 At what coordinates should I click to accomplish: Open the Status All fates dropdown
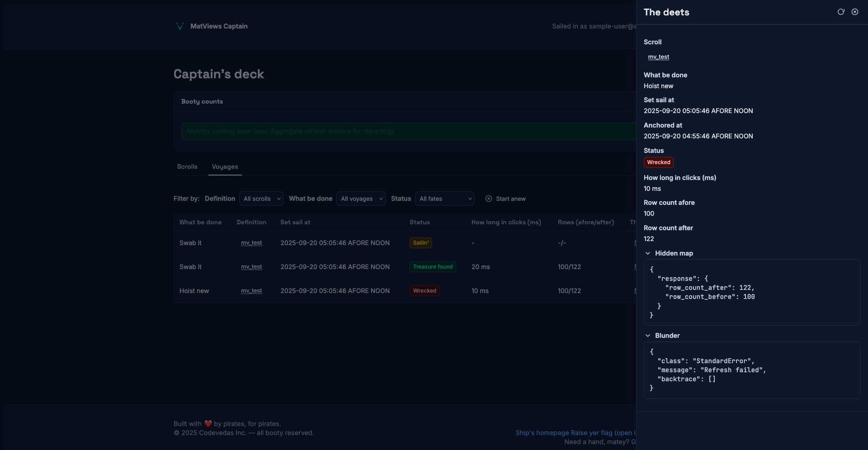click(x=445, y=199)
